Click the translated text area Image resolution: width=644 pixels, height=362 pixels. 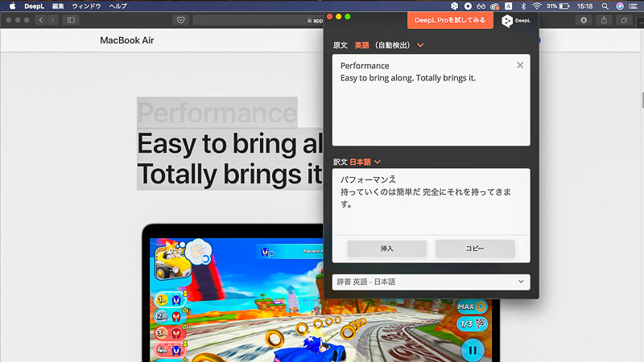click(x=431, y=201)
